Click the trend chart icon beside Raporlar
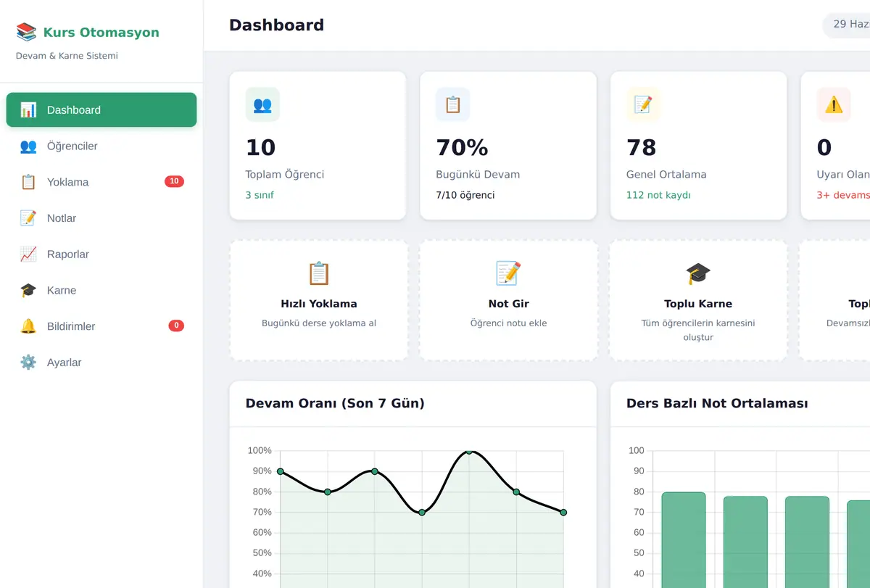 click(x=28, y=254)
